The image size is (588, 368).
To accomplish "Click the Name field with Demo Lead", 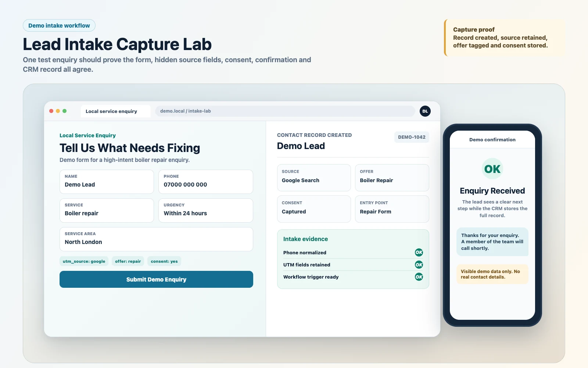I will click(x=107, y=182).
